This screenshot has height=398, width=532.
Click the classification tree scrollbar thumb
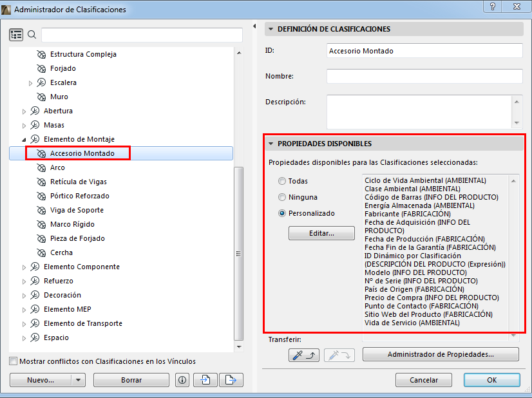(x=239, y=254)
